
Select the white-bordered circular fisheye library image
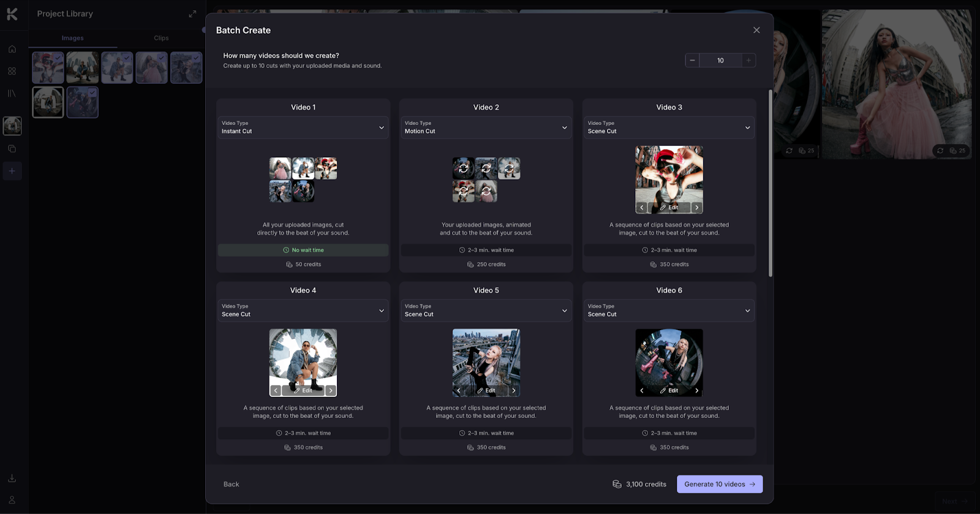(48, 102)
